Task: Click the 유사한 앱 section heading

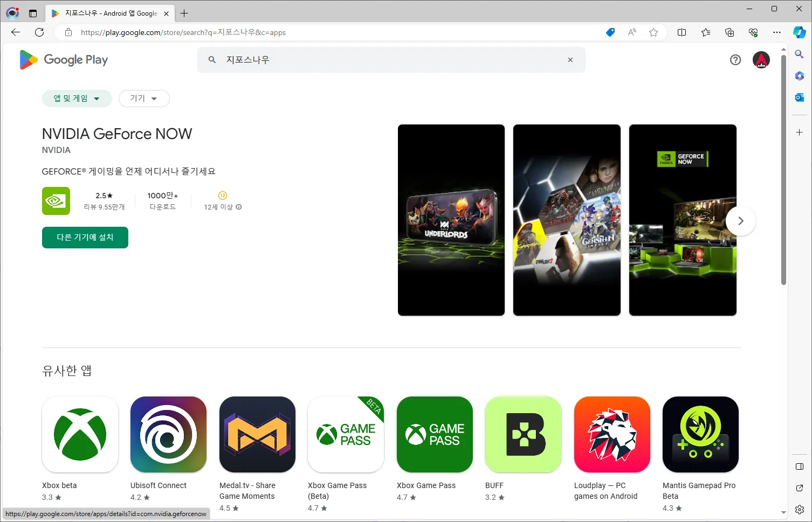Action: (x=67, y=371)
